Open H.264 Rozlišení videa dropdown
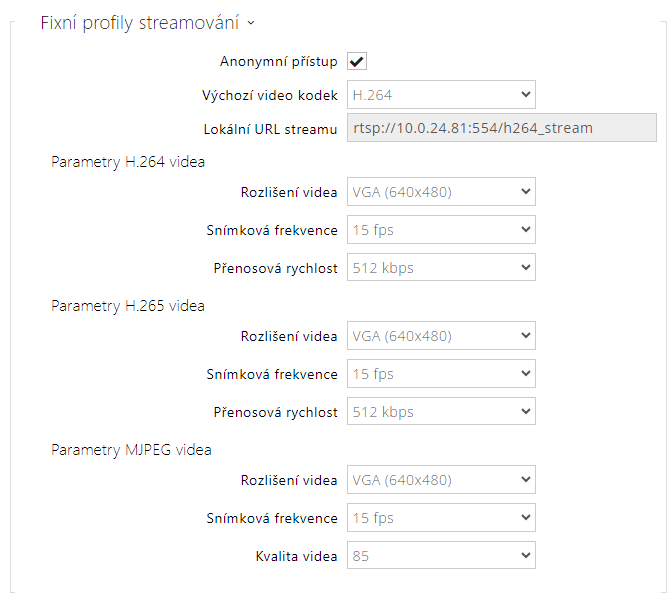 tap(441, 192)
